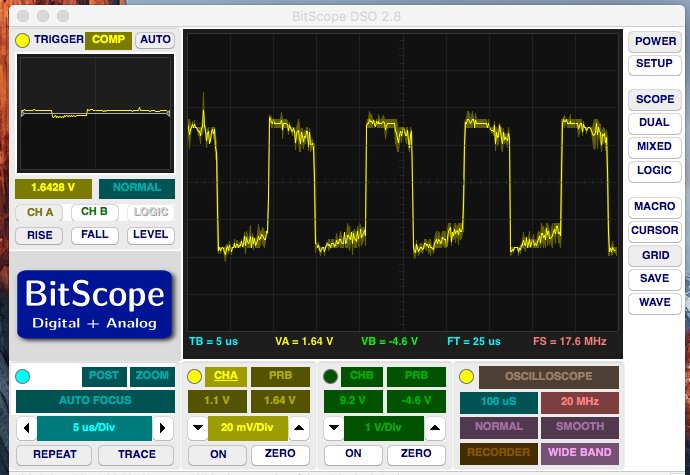
Task: Lower CHB voltage scale with down arrow
Action: tap(334, 427)
